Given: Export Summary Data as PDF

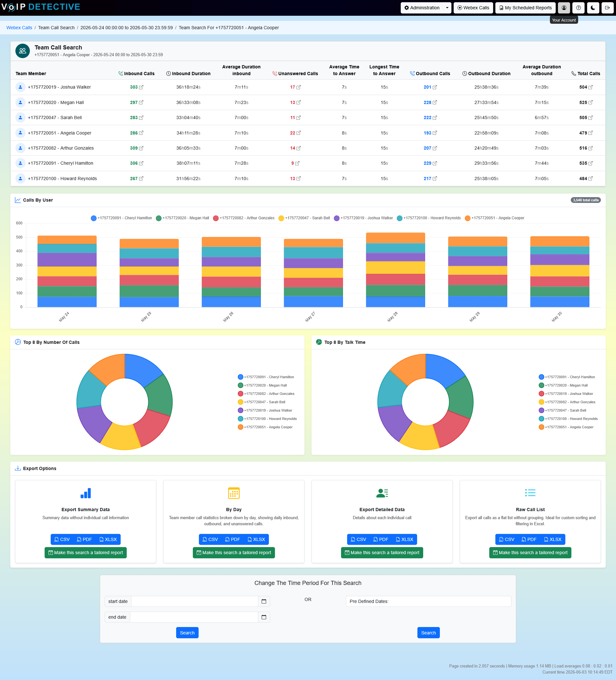Looking at the screenshot, I should (84, 539).
